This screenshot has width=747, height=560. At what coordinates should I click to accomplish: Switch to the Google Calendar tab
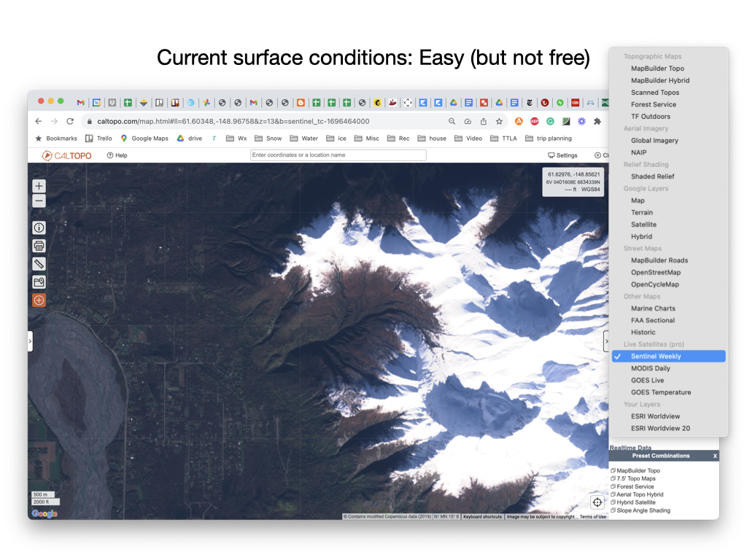96,102
